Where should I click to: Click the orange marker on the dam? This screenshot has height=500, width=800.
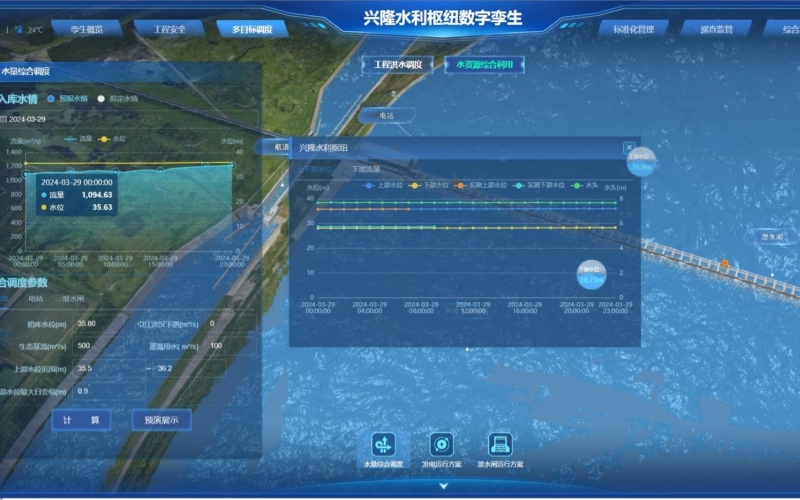pyautogui.click(x=724, y=263)
